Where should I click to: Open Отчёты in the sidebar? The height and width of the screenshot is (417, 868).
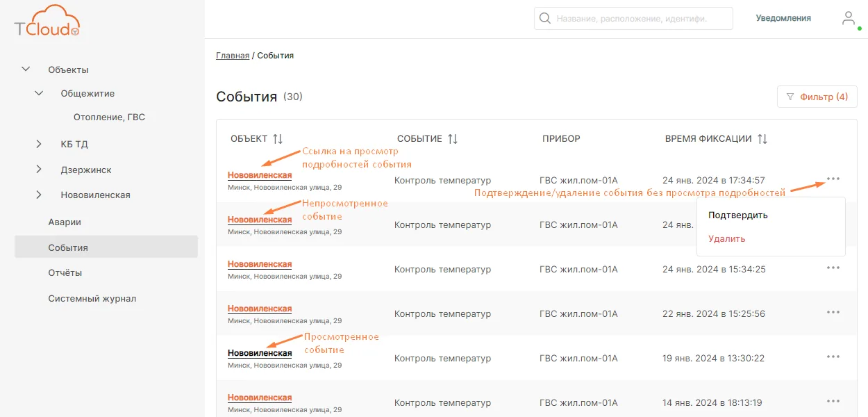coord(65,272)
